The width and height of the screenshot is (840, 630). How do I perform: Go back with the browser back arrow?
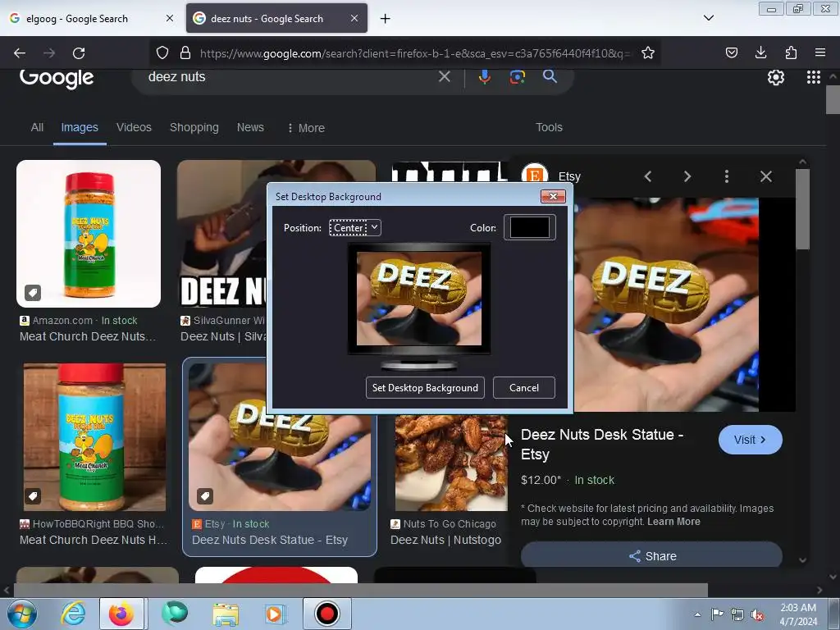coord(20,53)
